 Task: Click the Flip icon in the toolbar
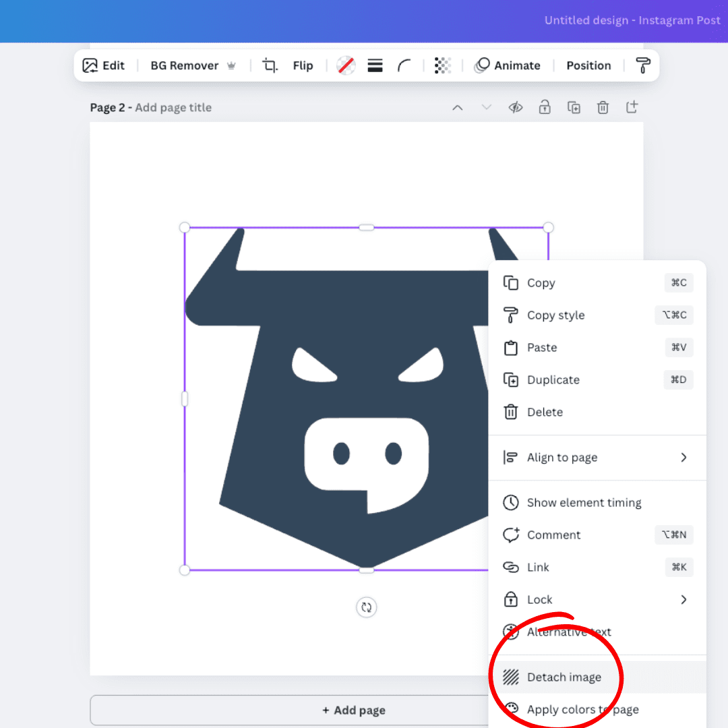pyautogui.click(x=303, y=65)
